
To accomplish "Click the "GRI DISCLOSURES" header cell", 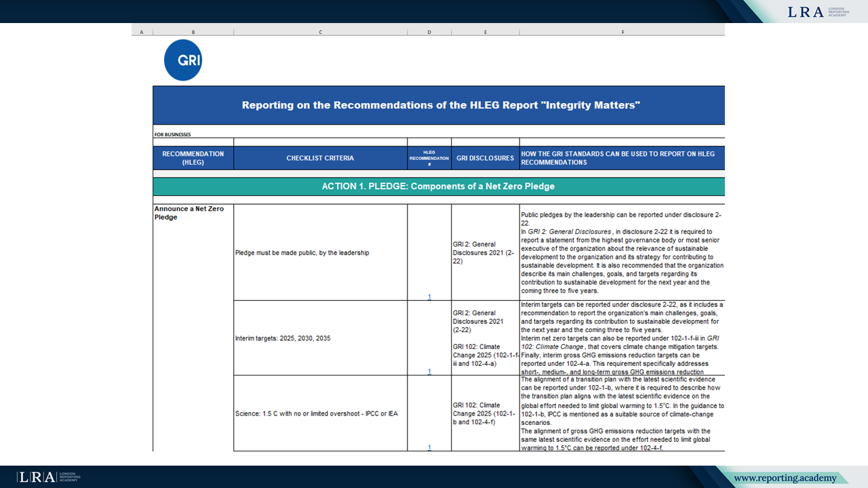I will point(486,158).
